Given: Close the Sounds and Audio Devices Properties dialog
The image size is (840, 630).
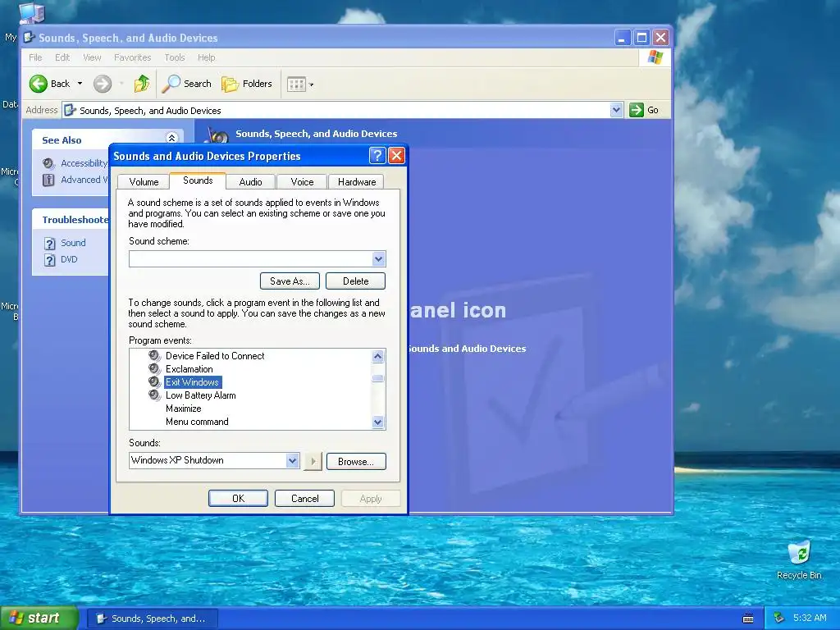Looking at the screenshot, I should point(396,156).
